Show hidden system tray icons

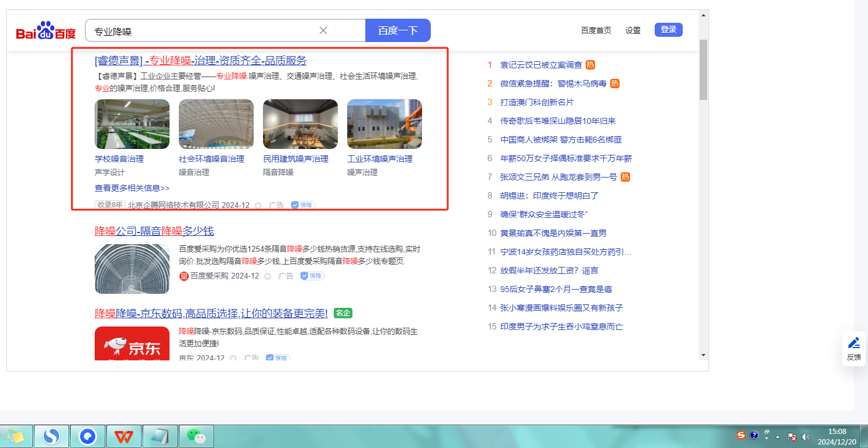(x=777, y=436)
